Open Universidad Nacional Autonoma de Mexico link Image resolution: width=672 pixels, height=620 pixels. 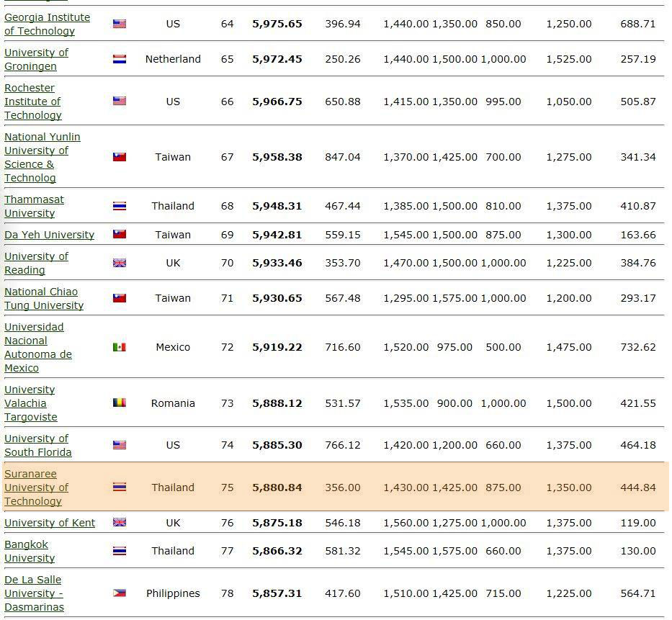point(38,348)
